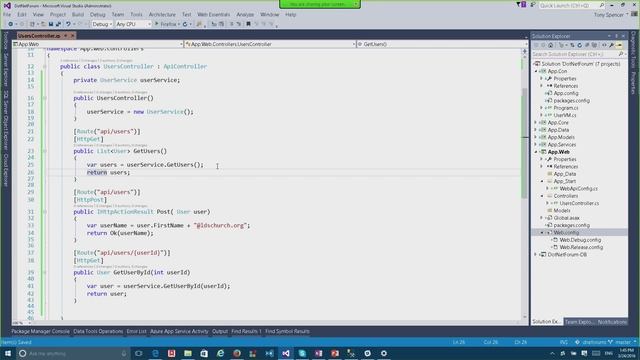640x360 pixels.
Task: Expand the App.Core project node
Action: (536, 122)
